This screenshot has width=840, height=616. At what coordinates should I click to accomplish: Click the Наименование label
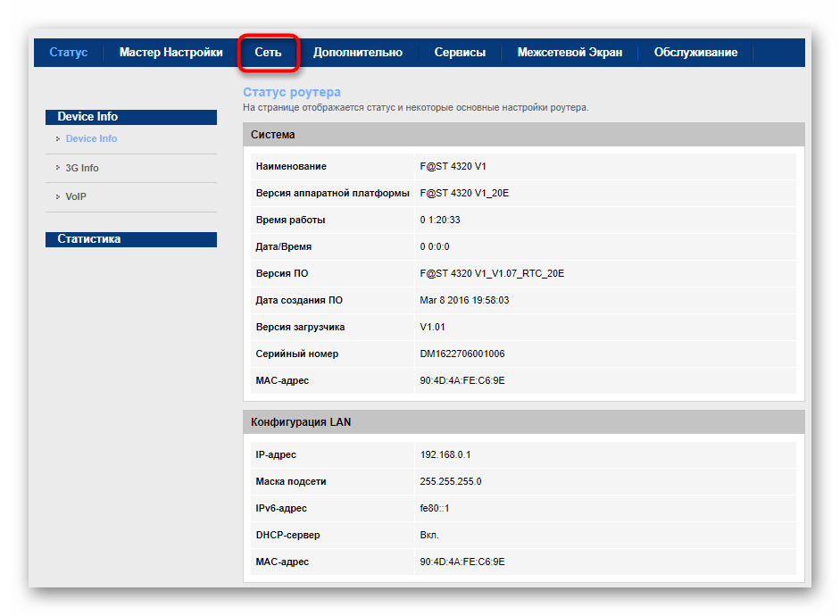click(x=291, y=167)
